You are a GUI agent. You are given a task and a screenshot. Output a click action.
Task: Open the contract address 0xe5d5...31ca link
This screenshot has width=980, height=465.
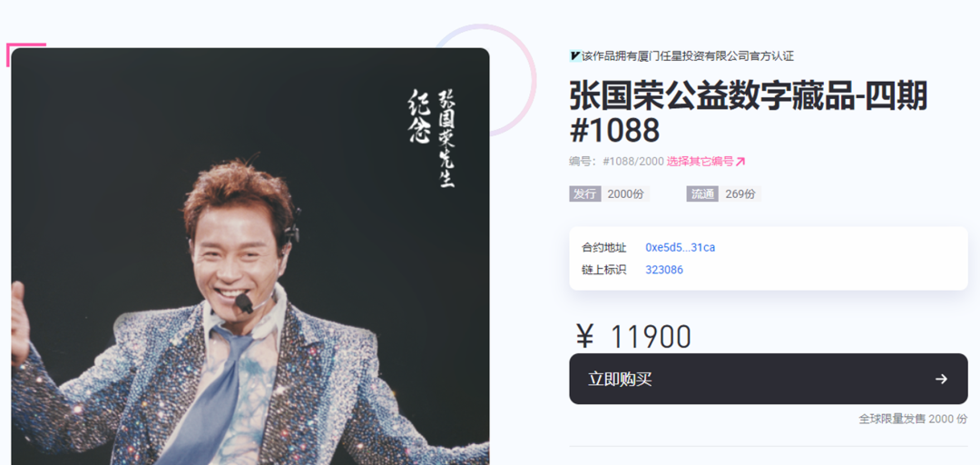(x=680, y=247)
